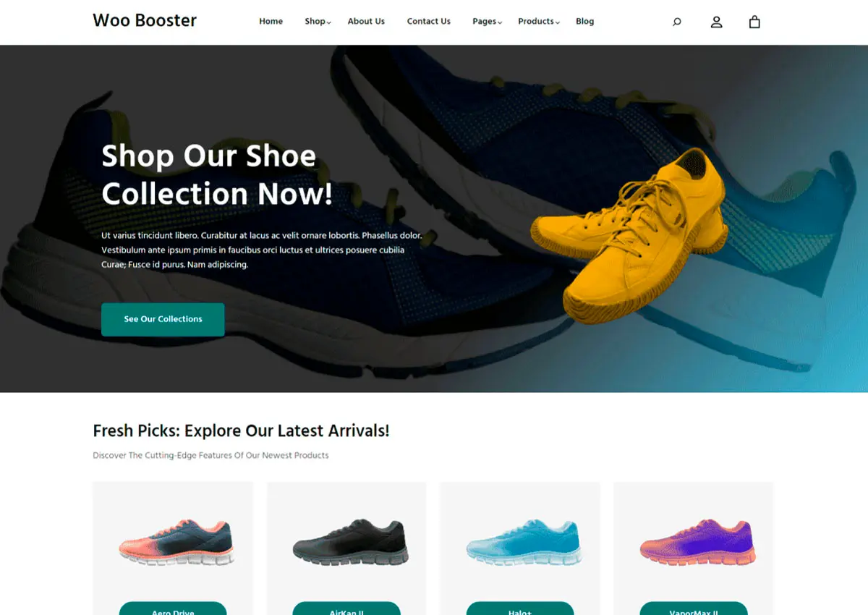Open the Contact Us page link
This screenshot has height=615, width=868.
click(429, 21)
